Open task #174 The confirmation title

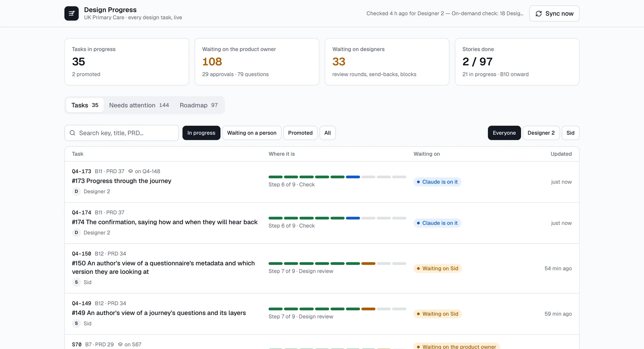165,222
